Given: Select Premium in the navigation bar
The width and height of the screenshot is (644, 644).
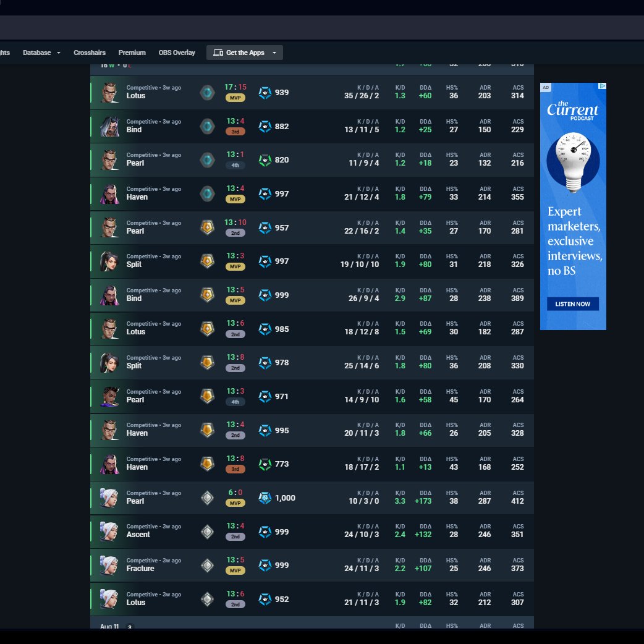Looking at the screenshot, I should [x=132, y=53].
